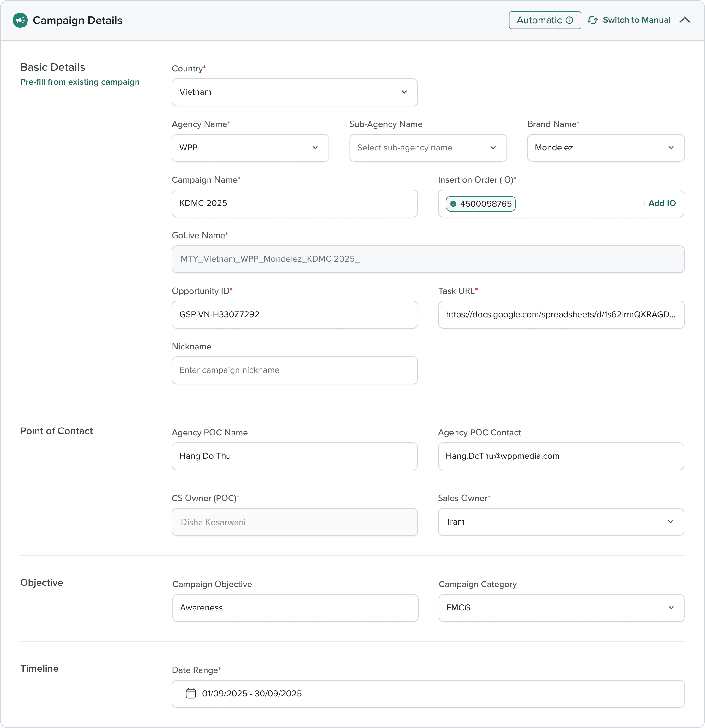Click the Add IO button
Image resolution: width=705 pixels, height=728 pixels.
tap(659, 203)
